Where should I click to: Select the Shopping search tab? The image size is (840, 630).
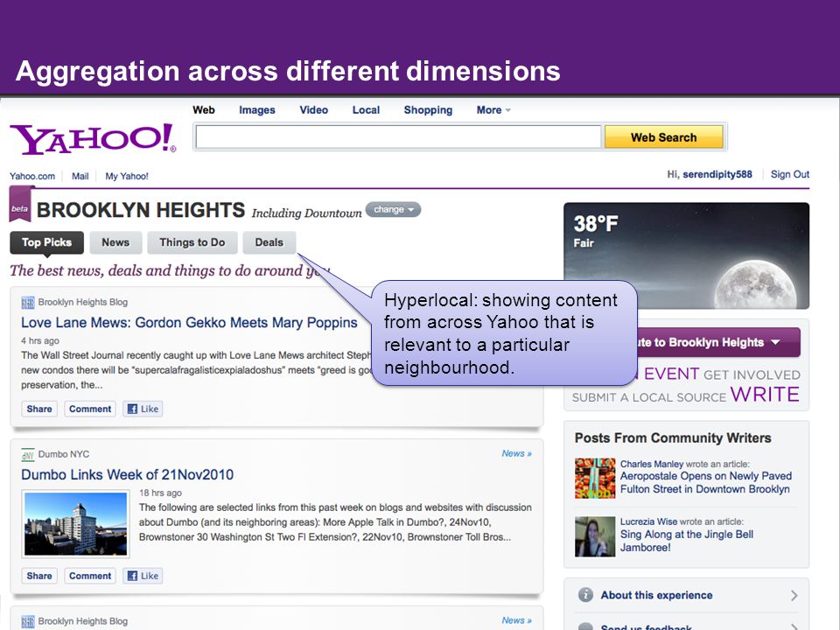pos(428,110)
